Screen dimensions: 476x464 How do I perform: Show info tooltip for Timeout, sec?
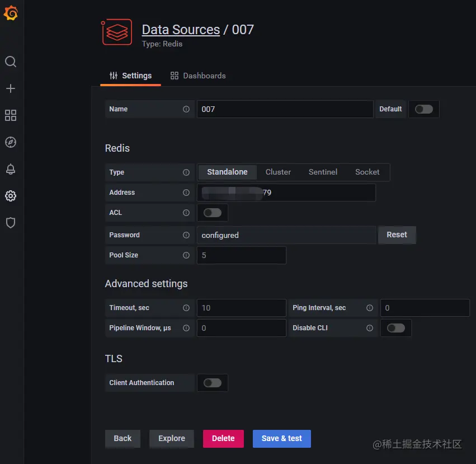pos(186,308)
